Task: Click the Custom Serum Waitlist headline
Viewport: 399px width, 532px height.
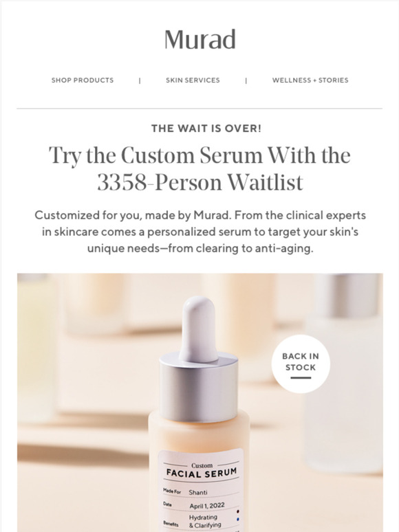Action: point(200,168)
